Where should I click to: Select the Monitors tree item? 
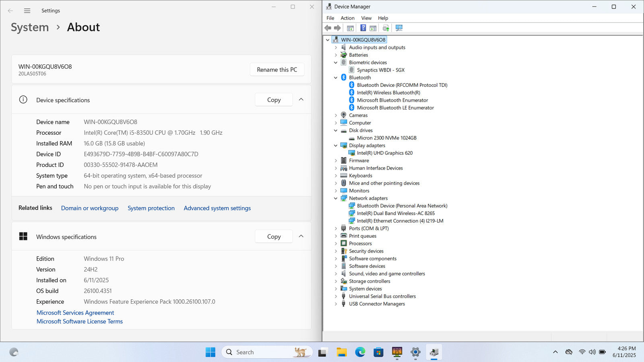[x=359, y=191]
